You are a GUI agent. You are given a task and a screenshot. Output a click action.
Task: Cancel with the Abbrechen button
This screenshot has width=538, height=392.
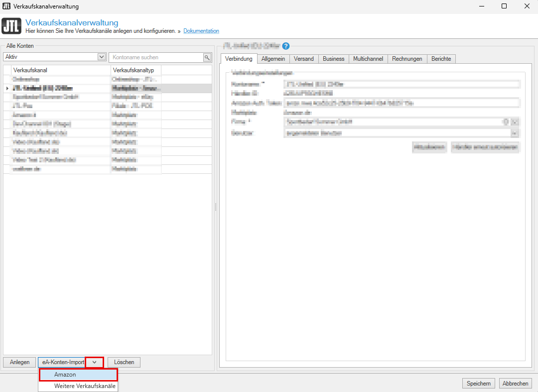point(515,384)
